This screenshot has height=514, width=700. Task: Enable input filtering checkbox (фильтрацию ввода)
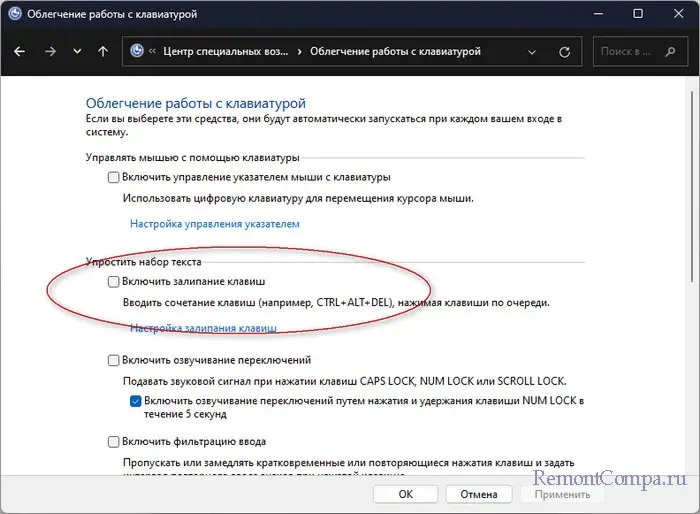113,442
